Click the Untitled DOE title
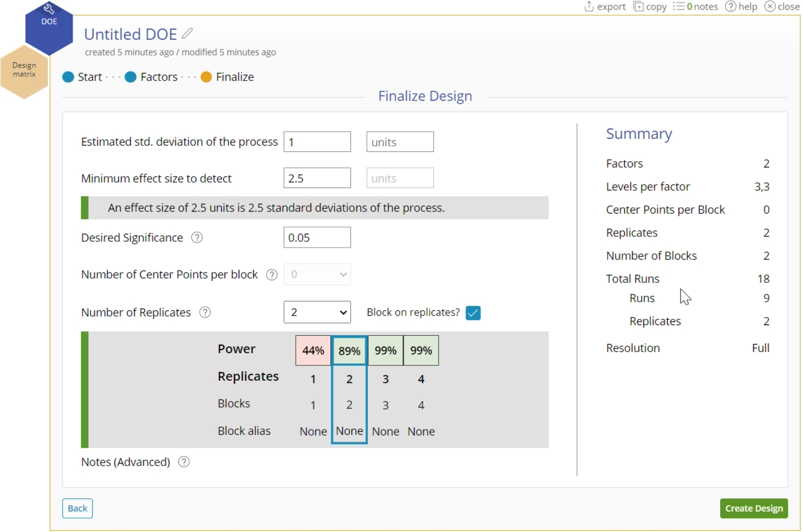The width and height of the screenshot is (803, 532). [130, 34]
